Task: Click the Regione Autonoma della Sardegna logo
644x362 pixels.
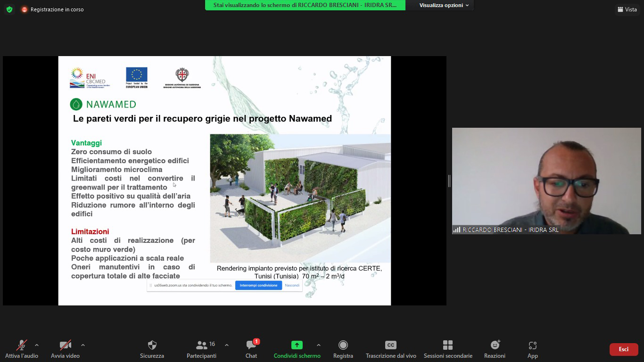Action: [182, 78]
